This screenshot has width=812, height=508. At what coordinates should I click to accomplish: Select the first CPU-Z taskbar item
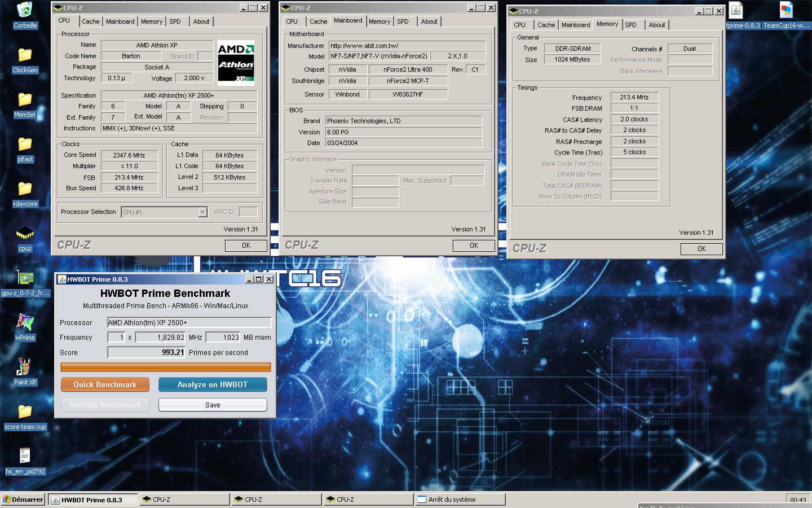click(x=185, y=500)
